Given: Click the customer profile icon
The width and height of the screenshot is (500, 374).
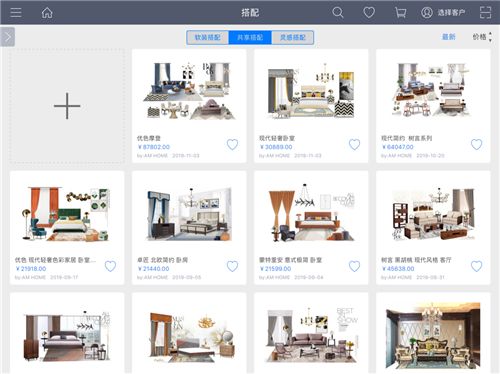Looking at the screenshot, I should pyautogui.click(x=427, y=13).
